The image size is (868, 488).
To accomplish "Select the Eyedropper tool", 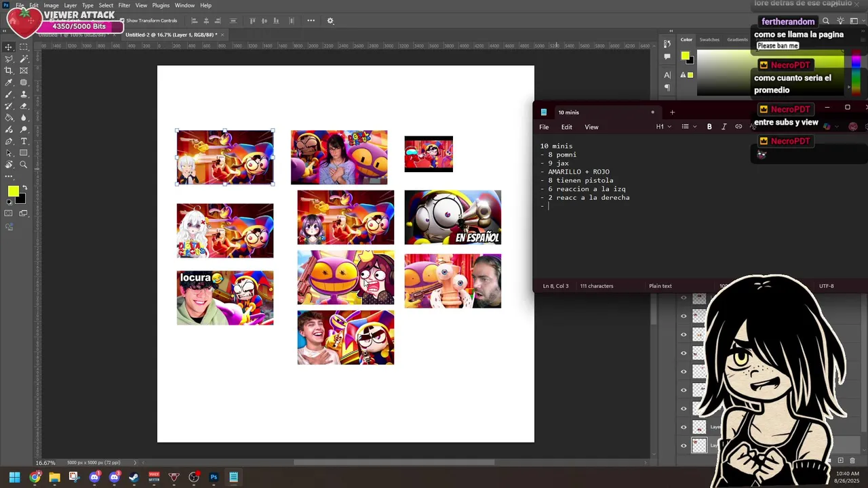I will (9, 83).
